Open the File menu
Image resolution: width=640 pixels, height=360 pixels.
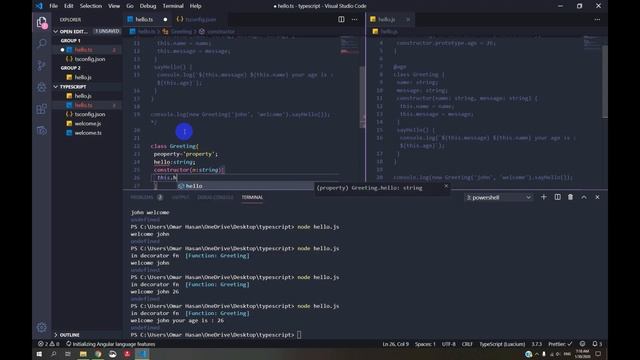(x=53, y=6)
